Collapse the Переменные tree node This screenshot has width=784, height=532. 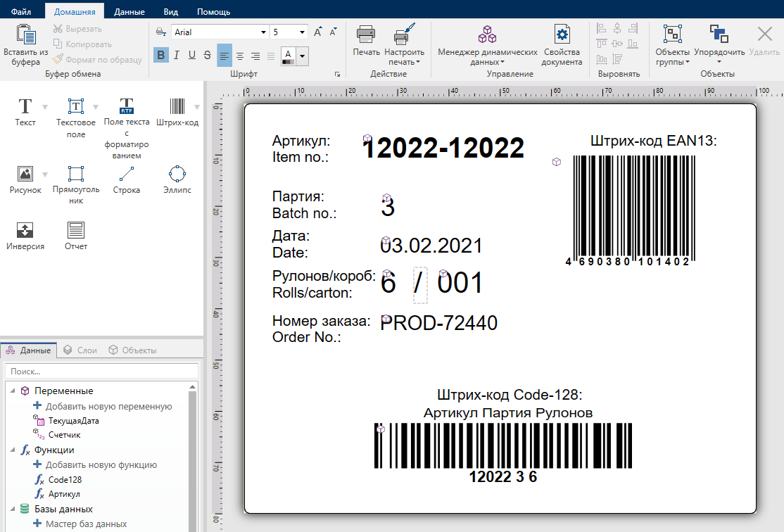click(x=12, y=391)
